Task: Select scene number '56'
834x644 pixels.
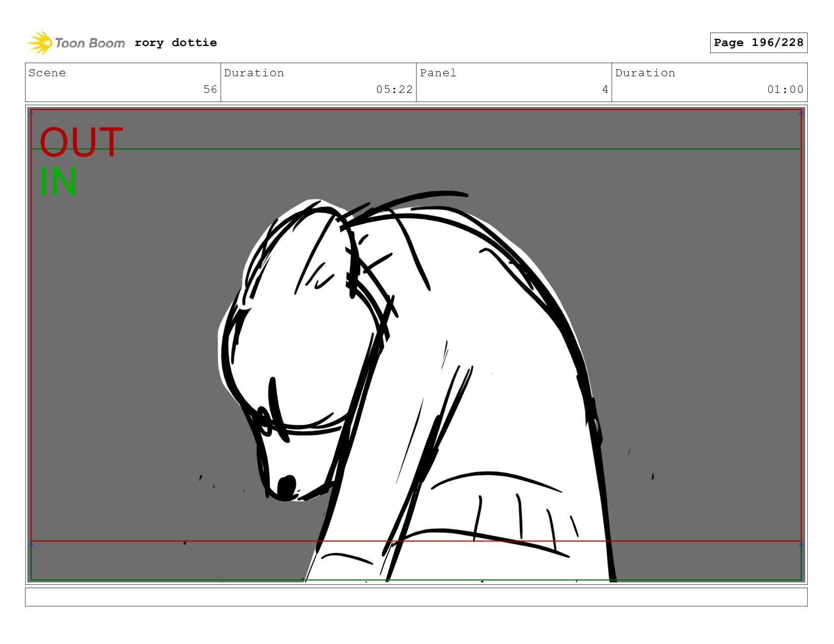Action: 210,89
